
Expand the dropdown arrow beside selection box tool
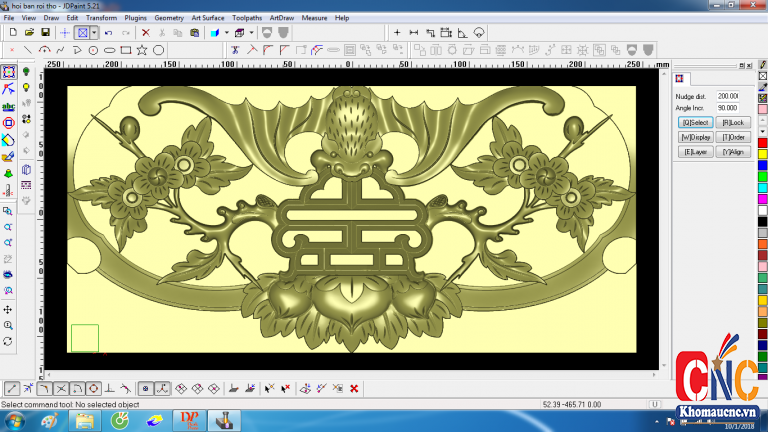point(94,33)
